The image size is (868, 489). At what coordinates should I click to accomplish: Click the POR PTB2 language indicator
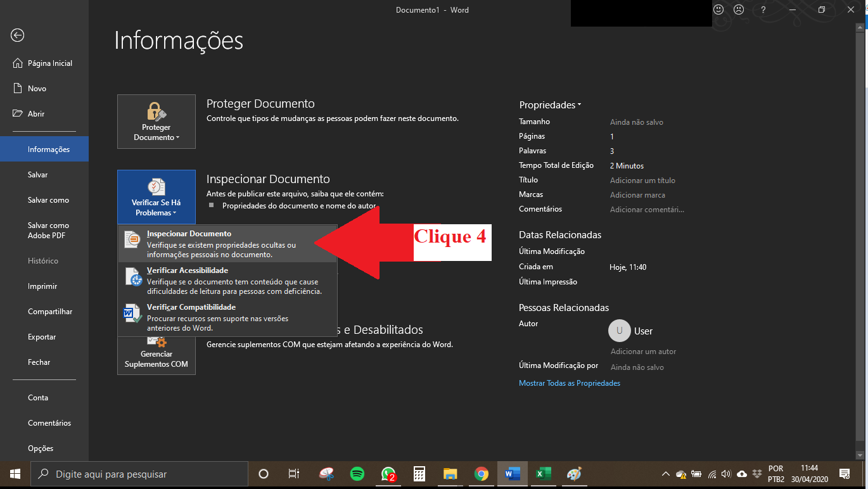[x=776, y=474]
